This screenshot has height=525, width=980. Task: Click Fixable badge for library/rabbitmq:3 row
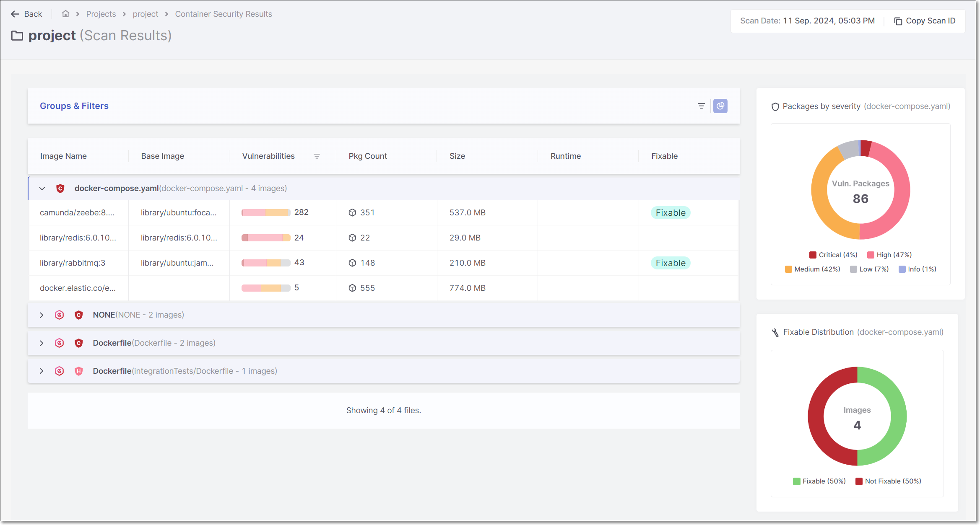[671, 263]
